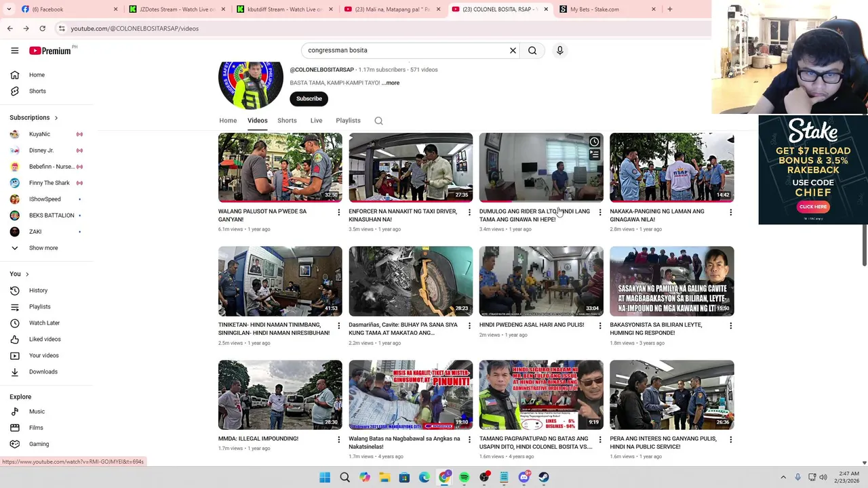Switch to channel Live tab

click(x=316, y=121)
